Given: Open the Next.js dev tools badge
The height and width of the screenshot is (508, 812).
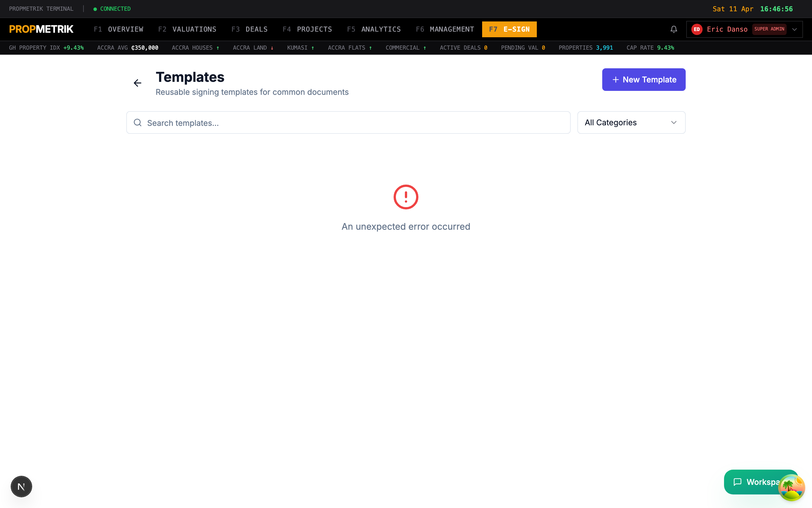Looking at the screenshot, I should 21,486.
